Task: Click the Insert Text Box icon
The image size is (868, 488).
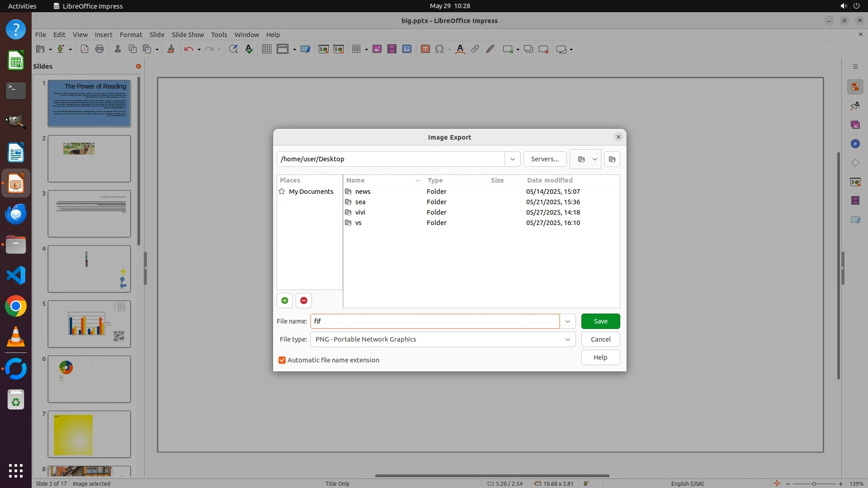Action: pos(425,49)
